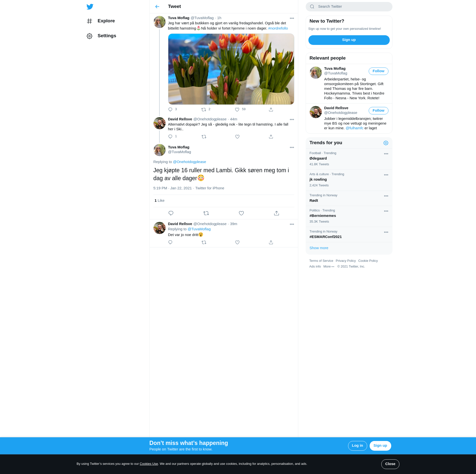Expand the More footer menu
476x474 pixels.
coord(329,267)
